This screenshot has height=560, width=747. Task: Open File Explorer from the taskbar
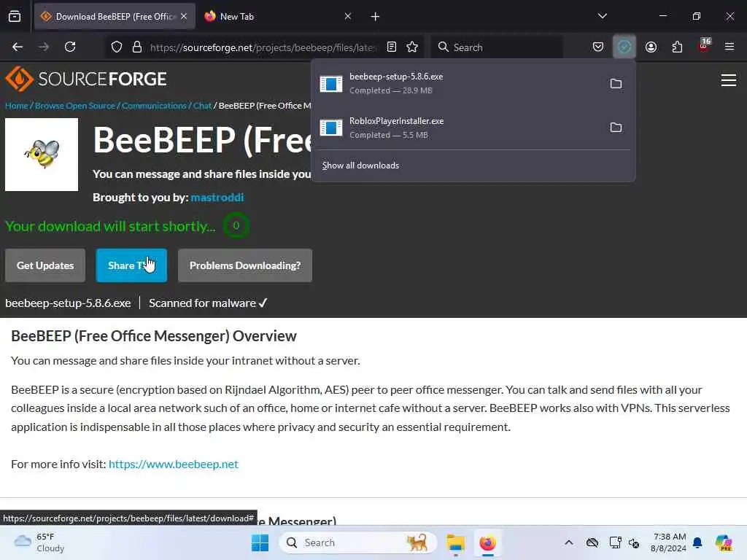click(455, 542)
